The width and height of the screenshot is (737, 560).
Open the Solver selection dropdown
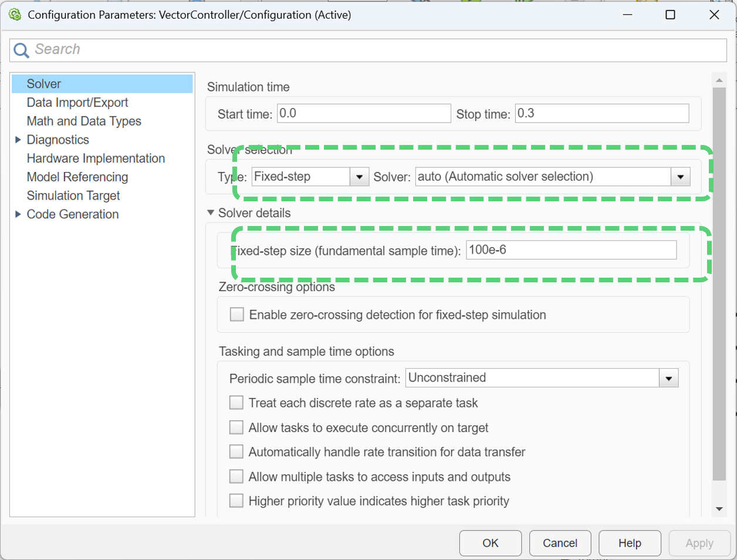pos(553,177)
